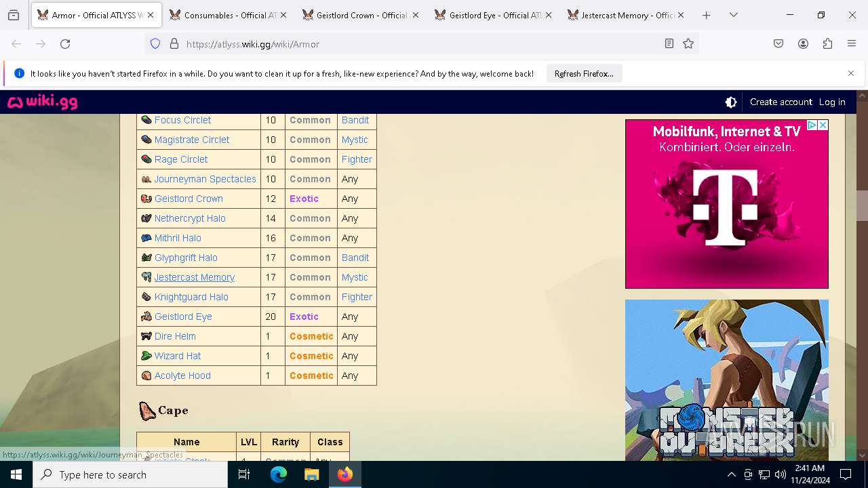
Task: Click the Log in link
Action: coord(832,102)
